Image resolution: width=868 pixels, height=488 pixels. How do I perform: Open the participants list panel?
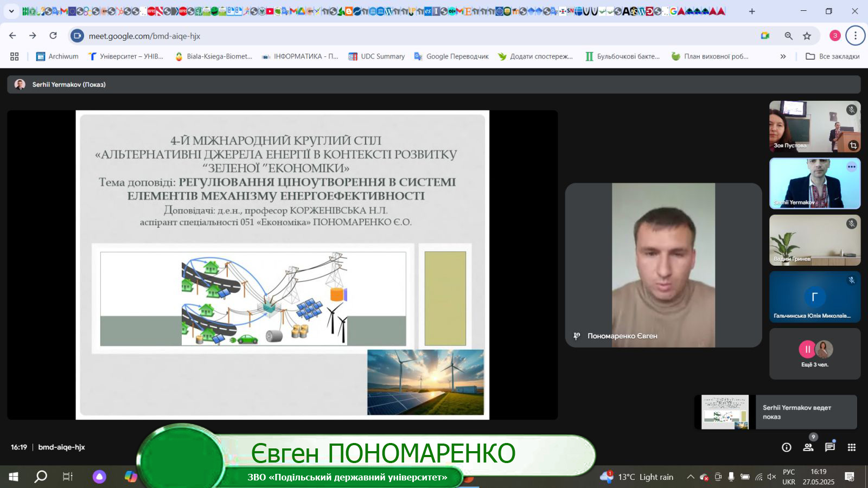coord(808,447)
